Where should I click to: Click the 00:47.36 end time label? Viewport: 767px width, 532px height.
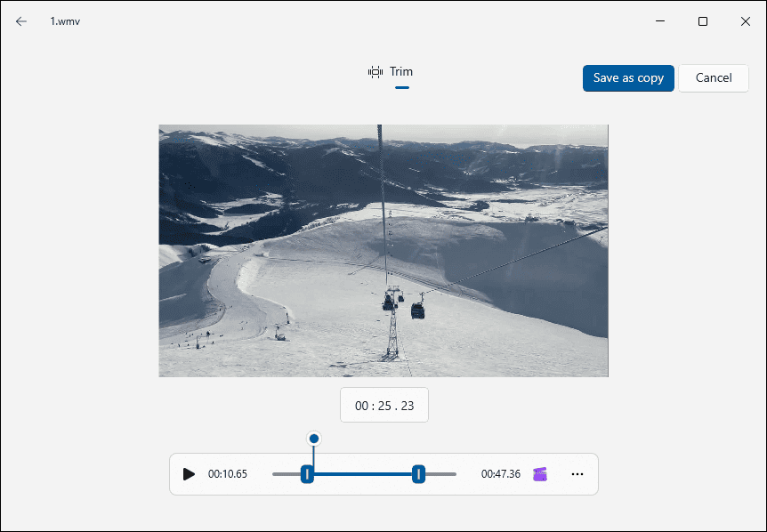coord(500,474)
